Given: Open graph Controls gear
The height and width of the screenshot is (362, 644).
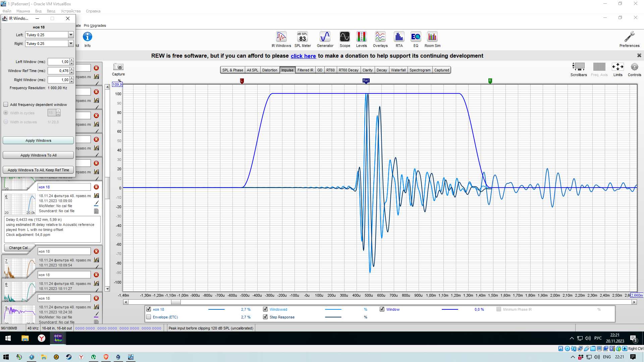Looking at the screenshot, I should [634, 67].
